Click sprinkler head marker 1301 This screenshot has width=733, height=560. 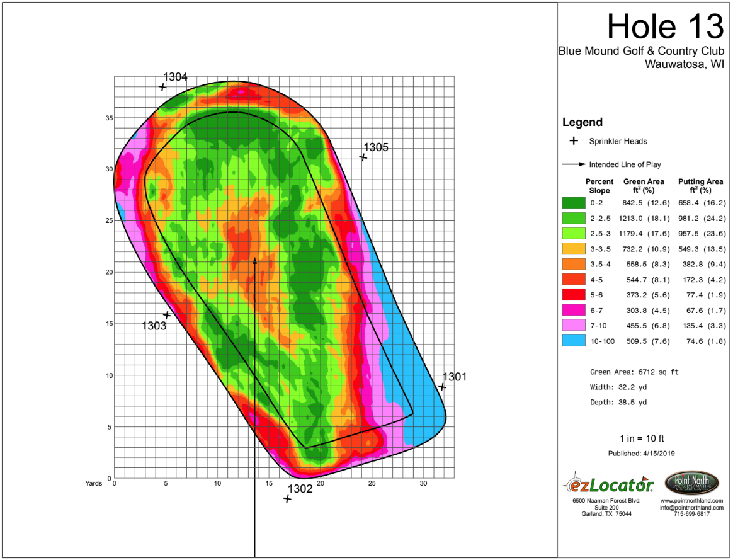[x=442, y=387]
